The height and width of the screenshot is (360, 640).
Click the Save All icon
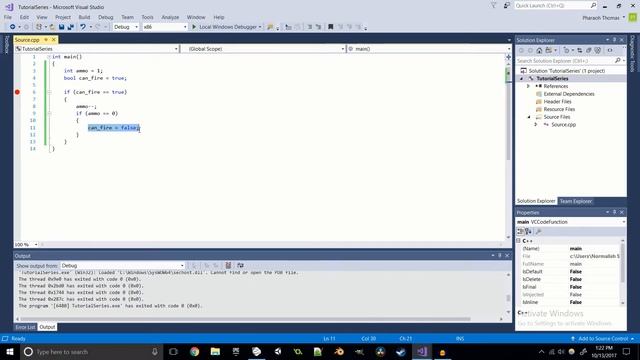71,27
